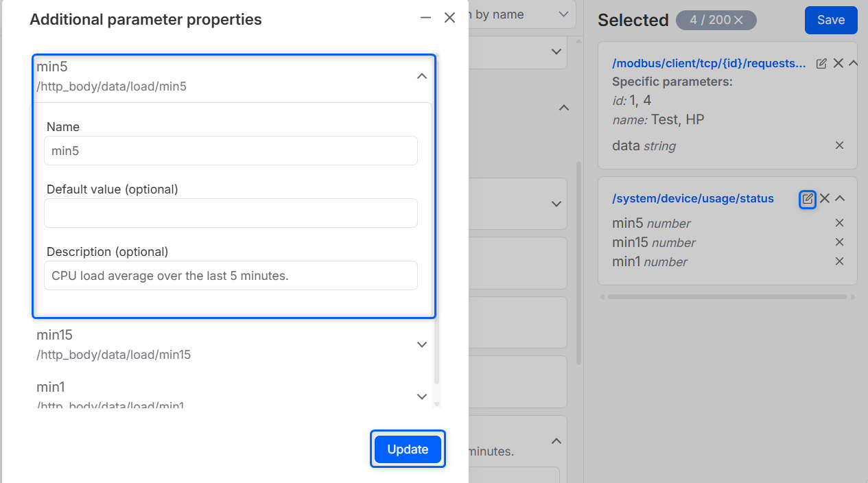The image size is (868, 483).
Task: Minimize the Additional parameter properties dialog
Action: tap(425, 18)
